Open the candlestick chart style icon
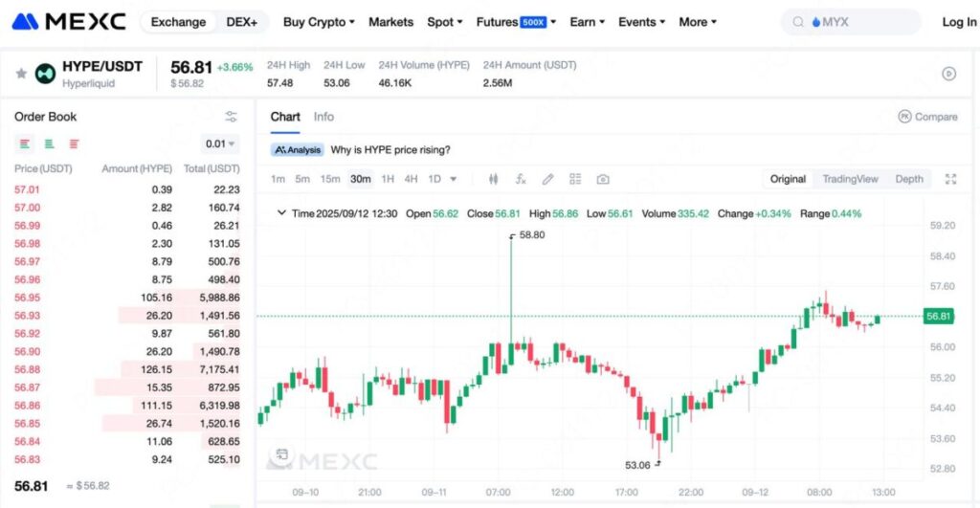980x508 pixels. (x=494, y=179)
